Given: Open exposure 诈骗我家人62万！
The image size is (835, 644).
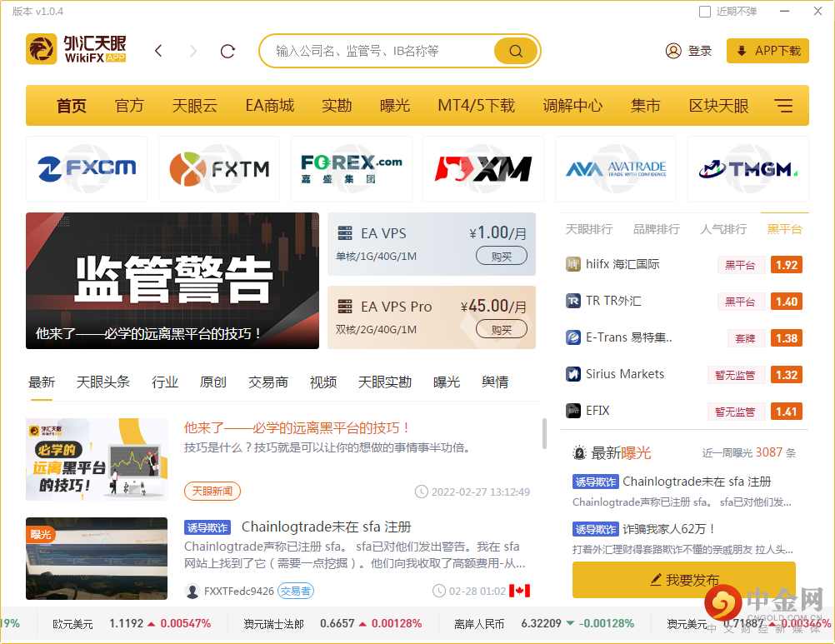Looking at the screenshot, I should point(669,529).
